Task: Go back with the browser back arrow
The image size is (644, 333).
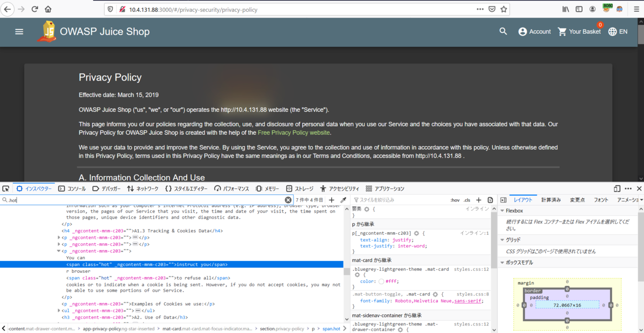Action: point(8,9)
